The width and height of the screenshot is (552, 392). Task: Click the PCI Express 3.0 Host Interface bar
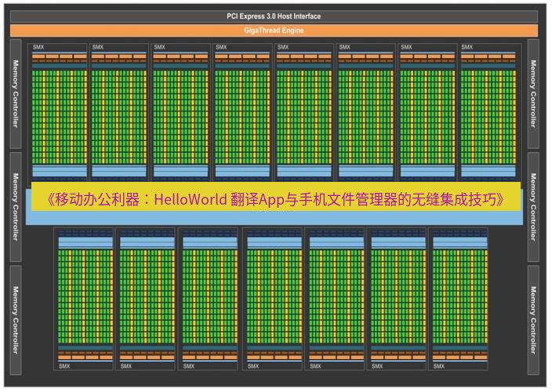274,16
